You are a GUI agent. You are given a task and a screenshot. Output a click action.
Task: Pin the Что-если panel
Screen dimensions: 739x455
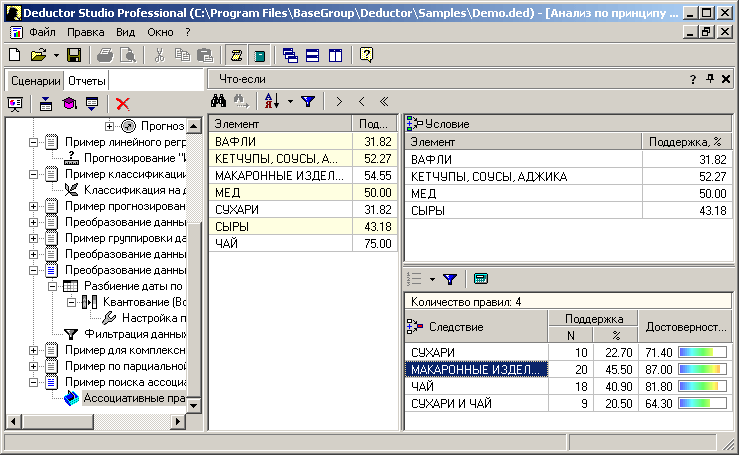(710, 79)
